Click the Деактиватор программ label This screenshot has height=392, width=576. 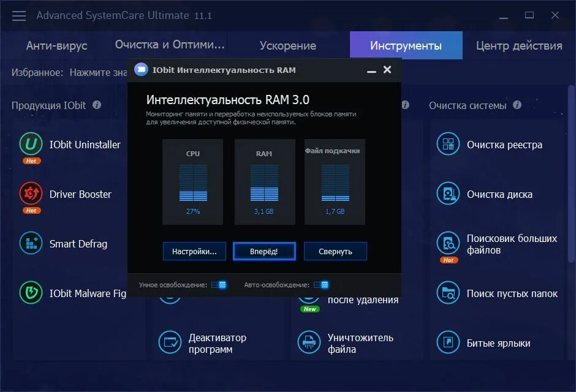pos(218,343)
